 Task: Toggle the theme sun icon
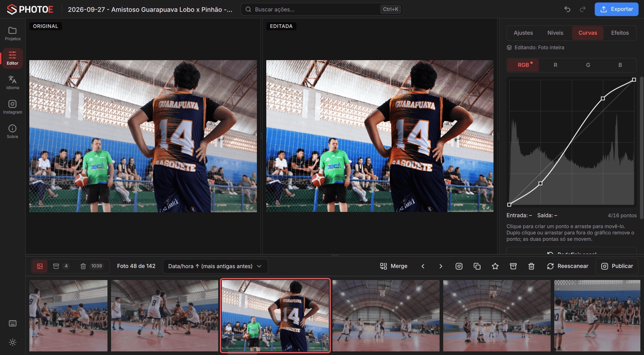pos(13,342)
